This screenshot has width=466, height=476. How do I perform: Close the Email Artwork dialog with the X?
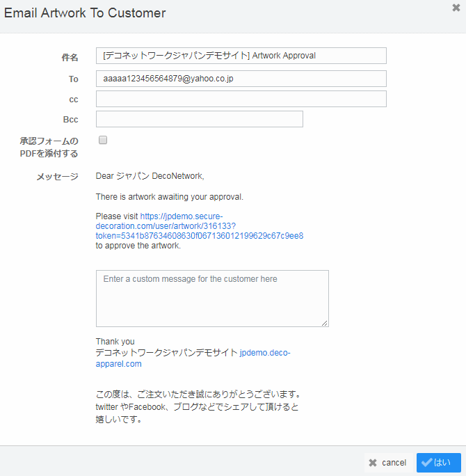pyautogui.click(x=456, y=8)
